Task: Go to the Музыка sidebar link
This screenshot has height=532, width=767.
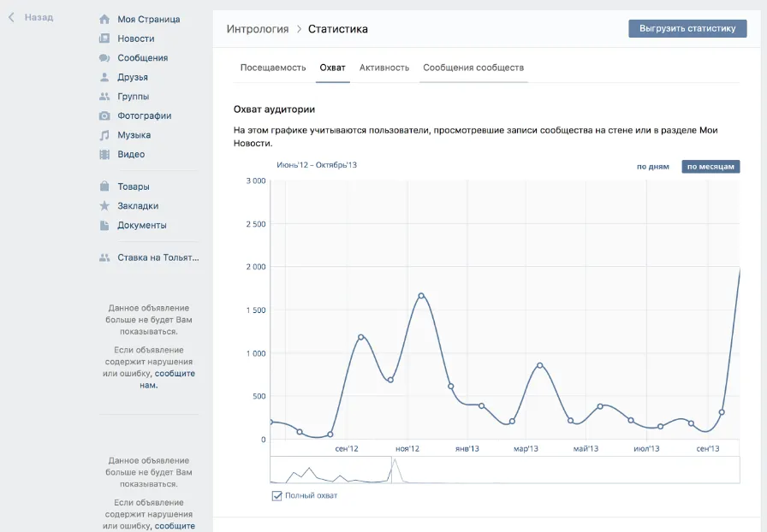Action: pyautogui.click(x=134, y=135)
